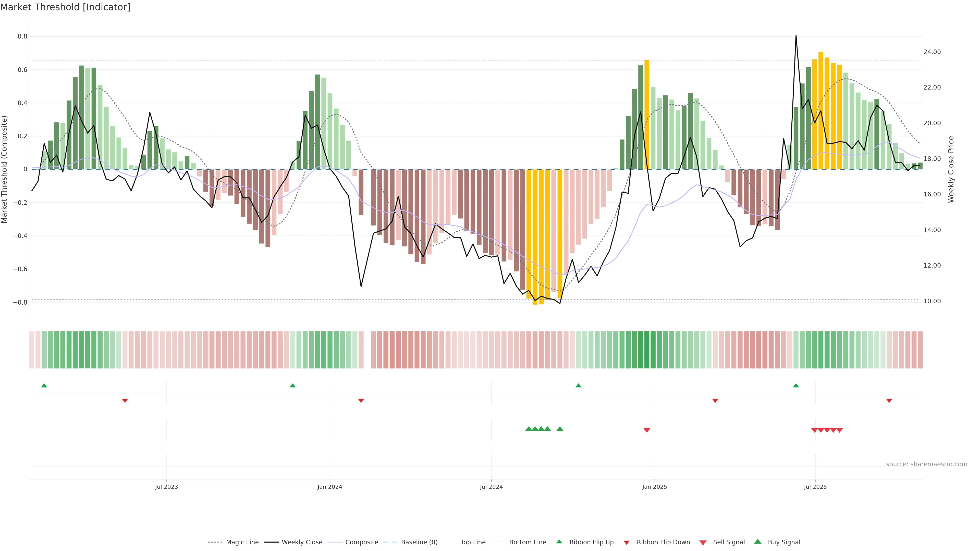The image size is (980, 551).
Task: Click the Jul 2024 x-axis label
Action: [x=491, y=487]
